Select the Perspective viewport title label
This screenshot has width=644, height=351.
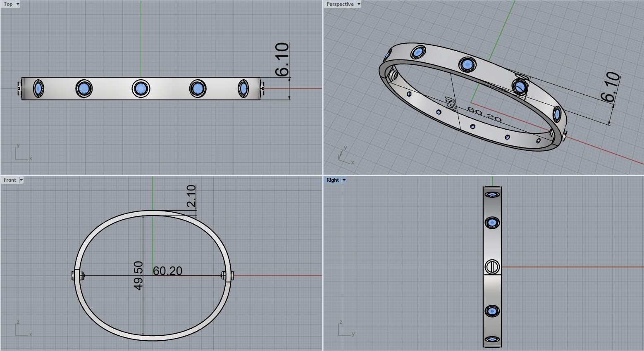coord(340,4)
